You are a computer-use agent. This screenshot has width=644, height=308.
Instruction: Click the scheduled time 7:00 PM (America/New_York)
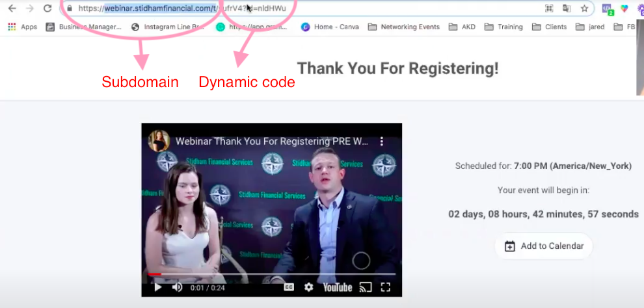point(572,166)
